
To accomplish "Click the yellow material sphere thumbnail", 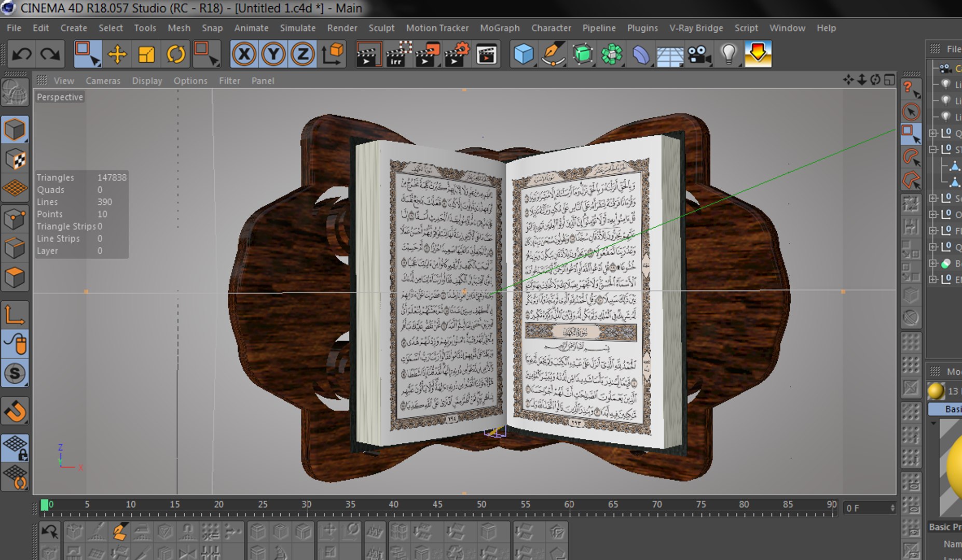I will pyautogui.click(x=936, y=391).
